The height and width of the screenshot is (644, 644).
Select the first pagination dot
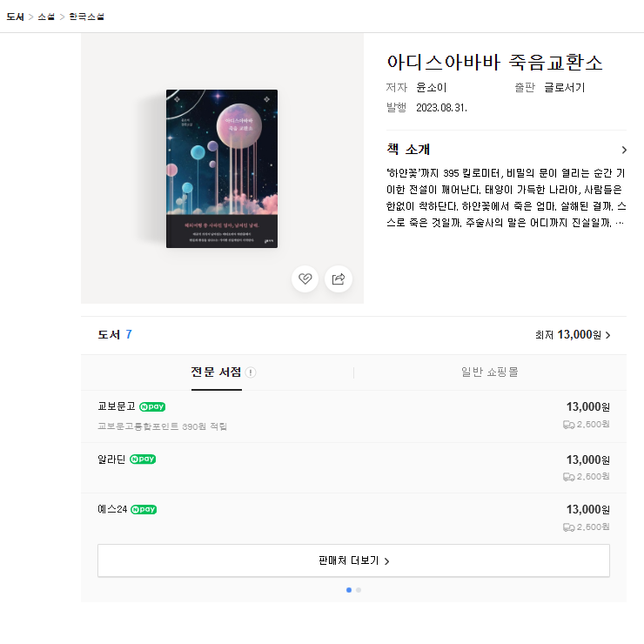pyautogui.click(x=349, y=590)
